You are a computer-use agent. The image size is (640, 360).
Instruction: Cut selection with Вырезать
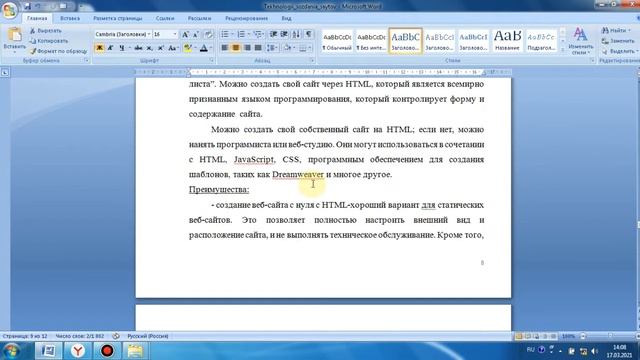tap(46, 31)
